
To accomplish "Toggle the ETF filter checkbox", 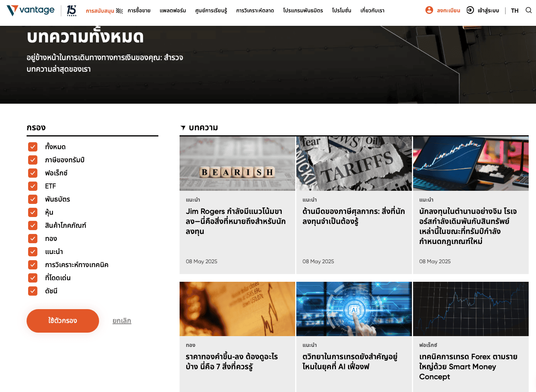I will [33, 186].
